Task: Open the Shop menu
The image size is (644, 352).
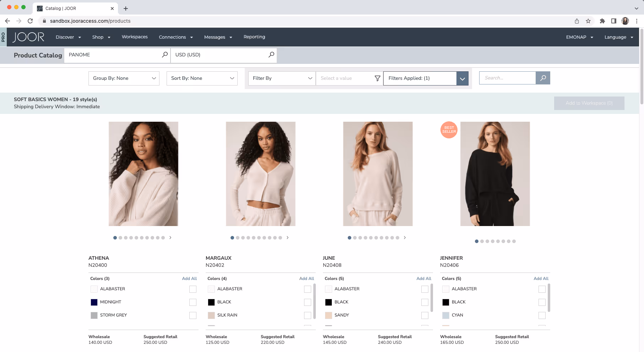Action: (x=101, y=37)
